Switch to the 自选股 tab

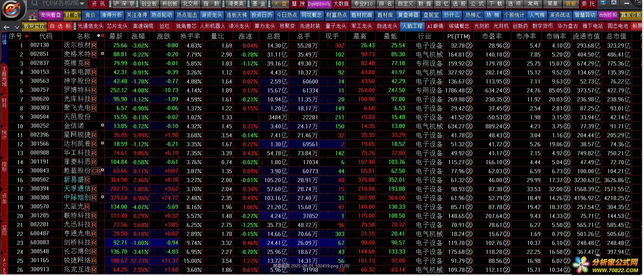click(x=60, y=26)
